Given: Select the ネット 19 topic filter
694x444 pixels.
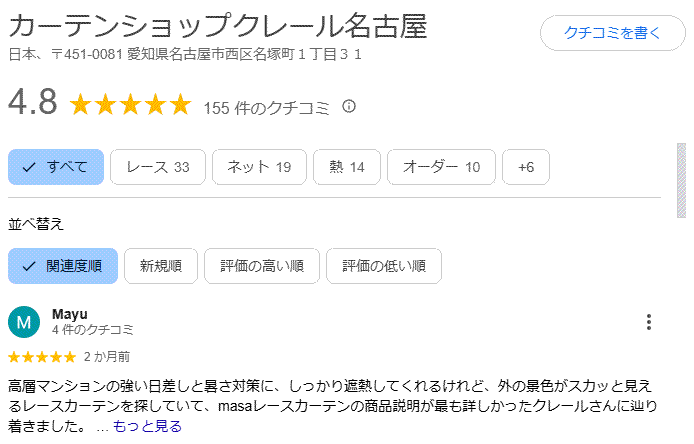Looking at the screenshot, I should pos(259,167).
